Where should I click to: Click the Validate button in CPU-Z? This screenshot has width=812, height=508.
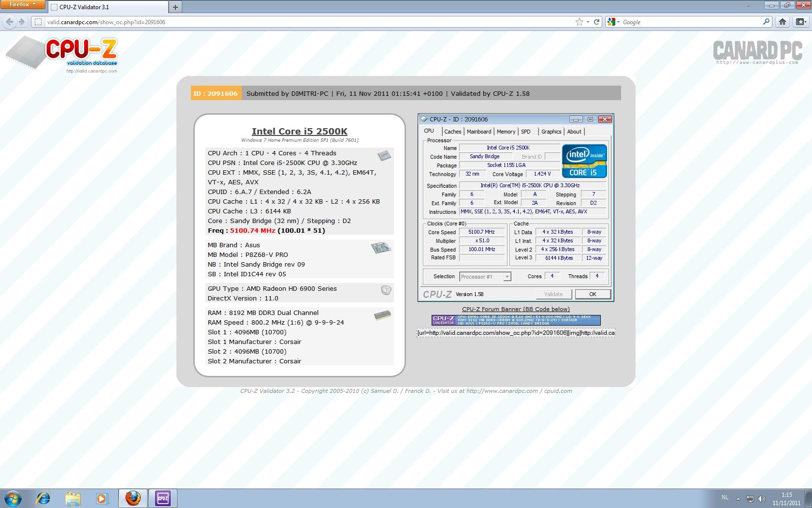point(553,294)
